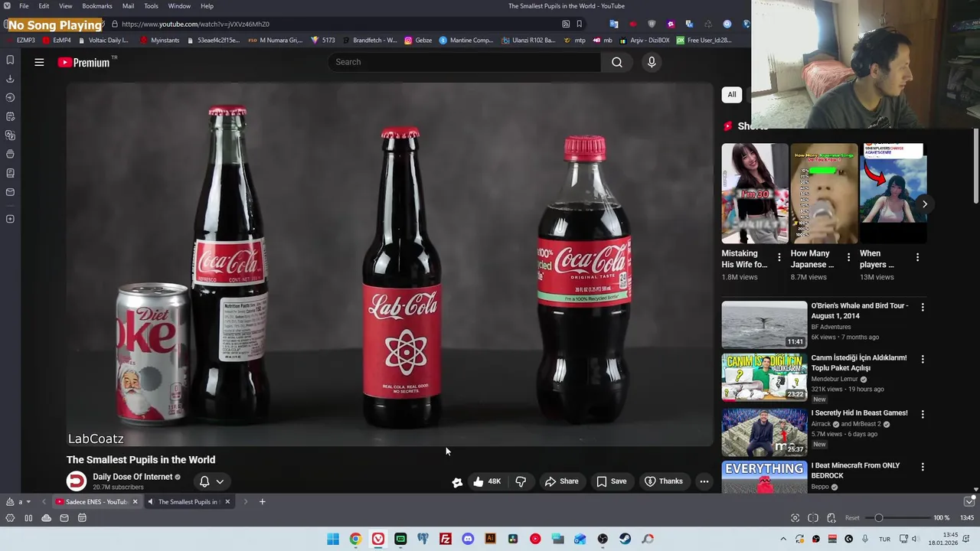Open the View menu

66,6
